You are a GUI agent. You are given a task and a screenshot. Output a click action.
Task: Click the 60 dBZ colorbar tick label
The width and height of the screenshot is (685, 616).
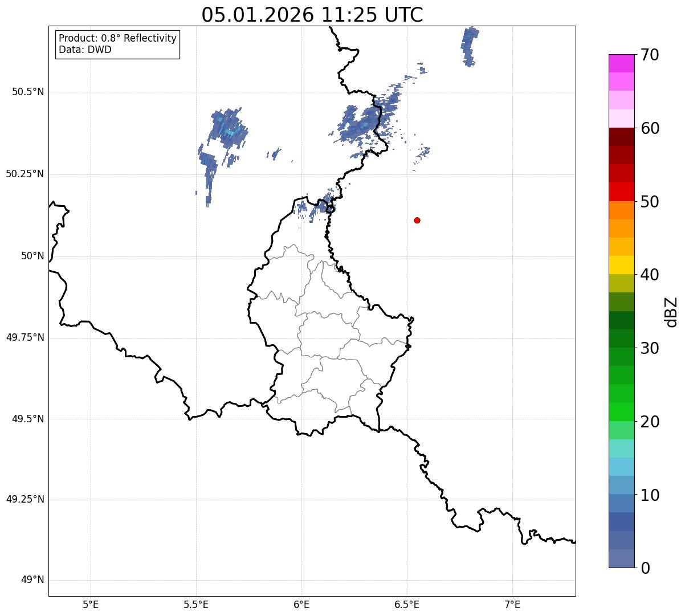(650, 128)
